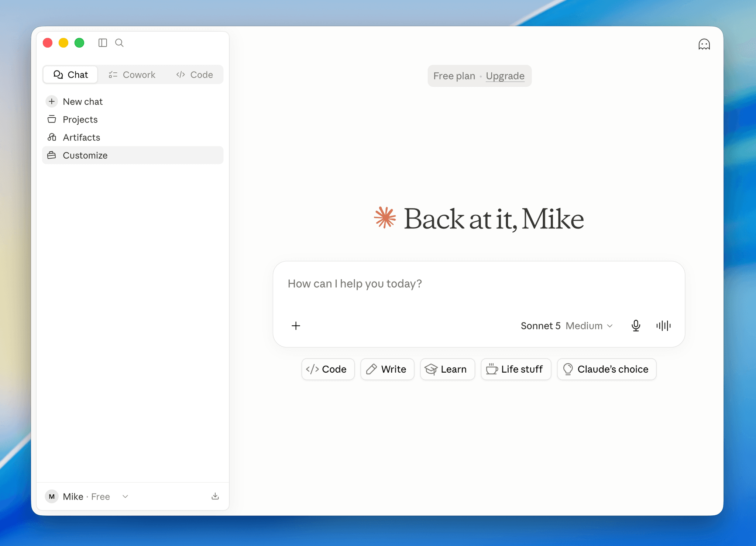Image resolution: width=756 pixels, height=546 pixels.
Task: Switch to the Cowork tab
Action: (132, 75)
